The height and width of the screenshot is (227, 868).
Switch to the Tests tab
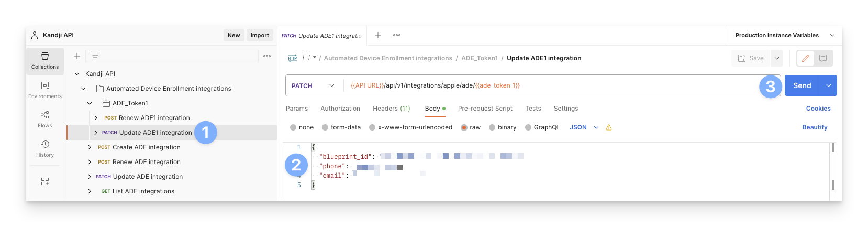[x=533, y=109]
